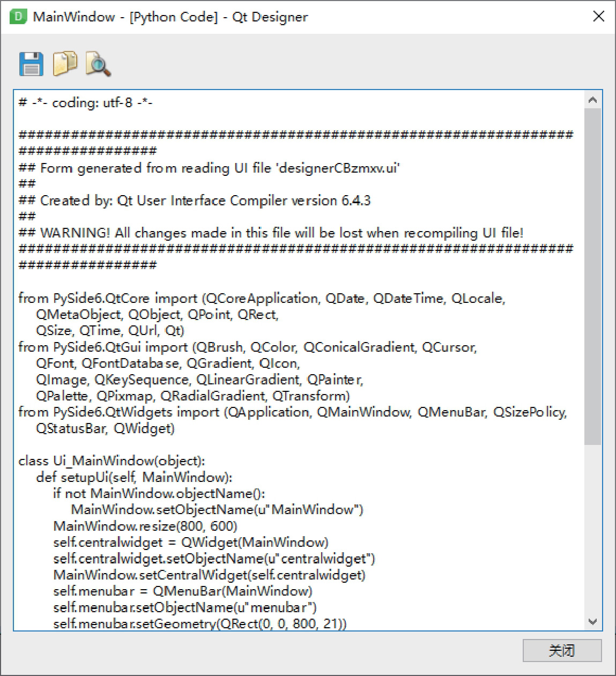This screenshot has height=676, width=616.
Task: Click the scrollbar down arrow
Action: [592, 621]
